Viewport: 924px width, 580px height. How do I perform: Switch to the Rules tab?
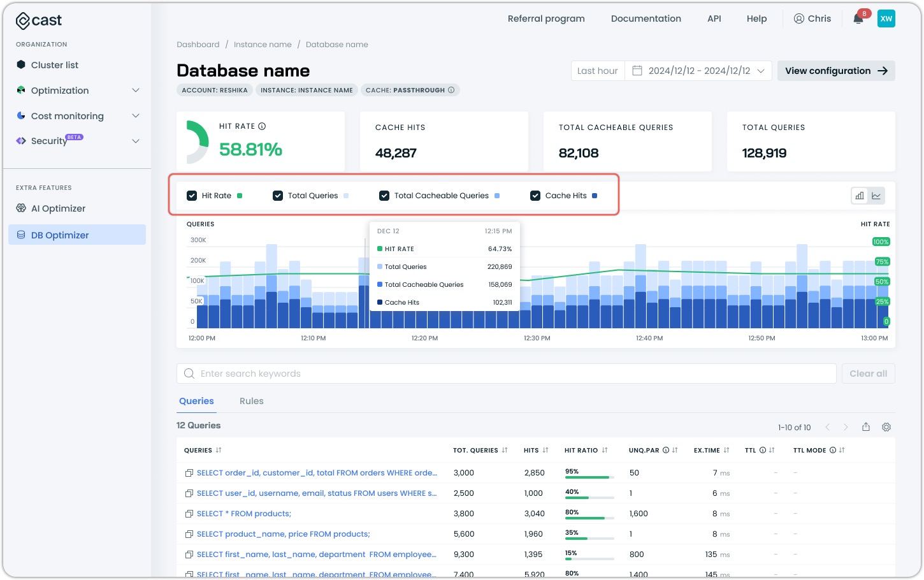[251, 401]
